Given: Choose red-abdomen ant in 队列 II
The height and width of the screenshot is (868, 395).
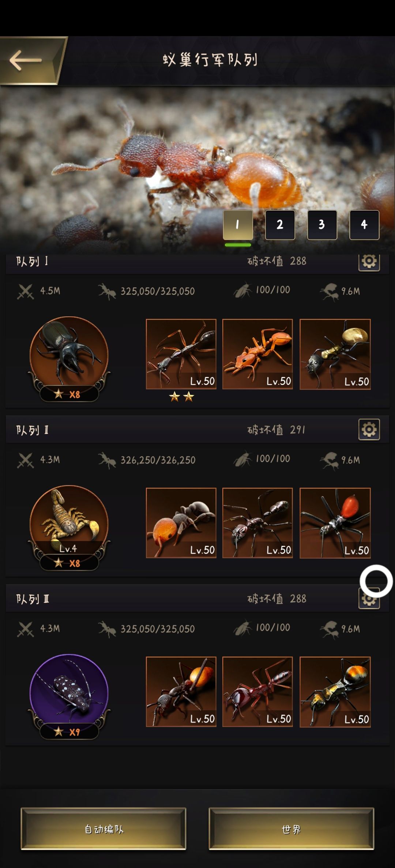Looking at the screenshot, I should 335,523.
